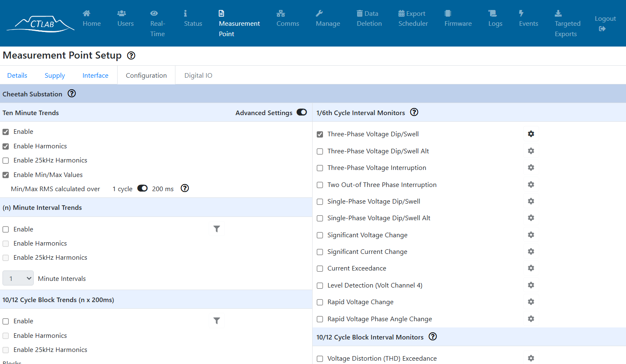
Task: Open gear for Single-Phase Voltage Dip/Swell Alt
Action: tap(531, 218)
